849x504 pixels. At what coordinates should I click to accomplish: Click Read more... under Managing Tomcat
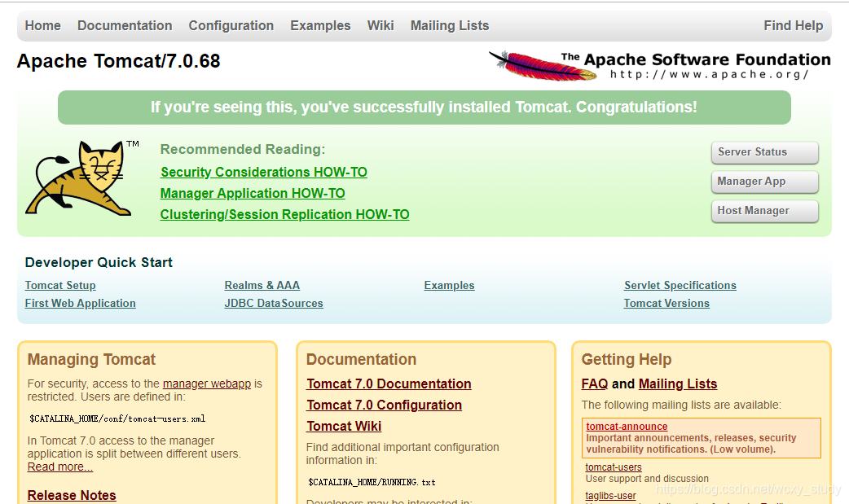60,467
